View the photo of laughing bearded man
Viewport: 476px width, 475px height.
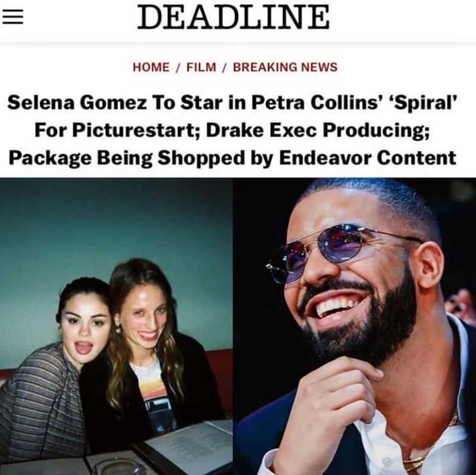click(355, 326)
